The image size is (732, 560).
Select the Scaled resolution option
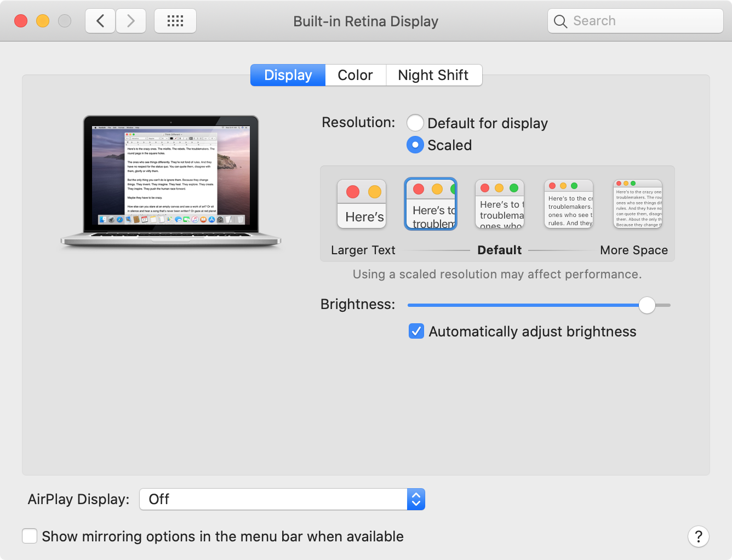point(415,145)
